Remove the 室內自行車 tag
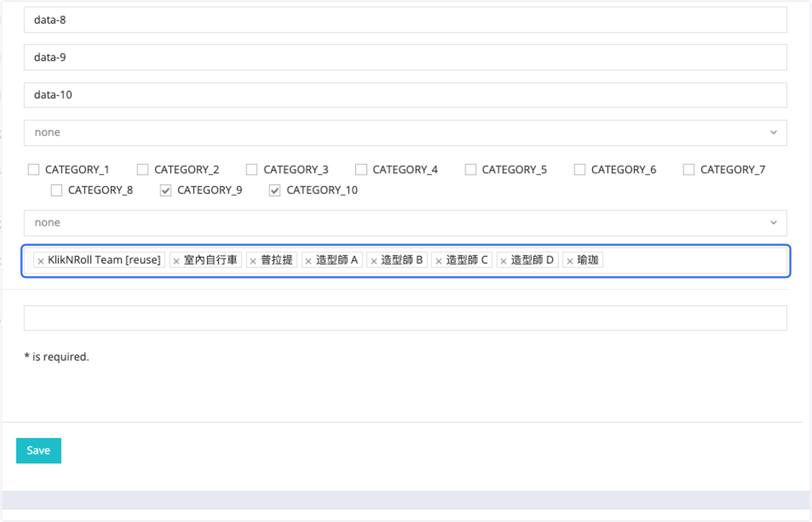 177,261
